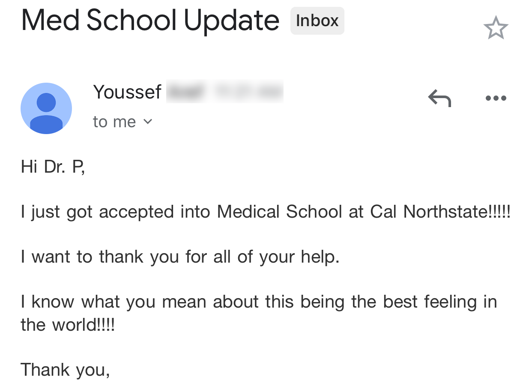Tap the reply arrow icon
The image size is (532, 392).
click(x=439, y=98)
